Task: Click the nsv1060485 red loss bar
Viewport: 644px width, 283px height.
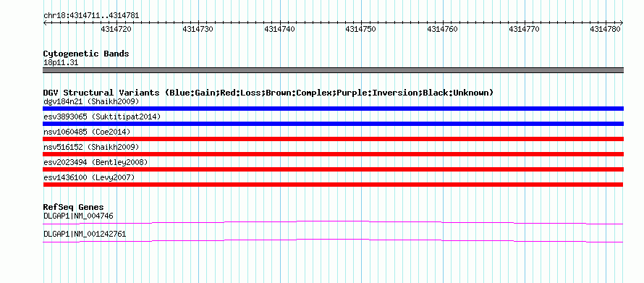Action: (x=333, y=139)
